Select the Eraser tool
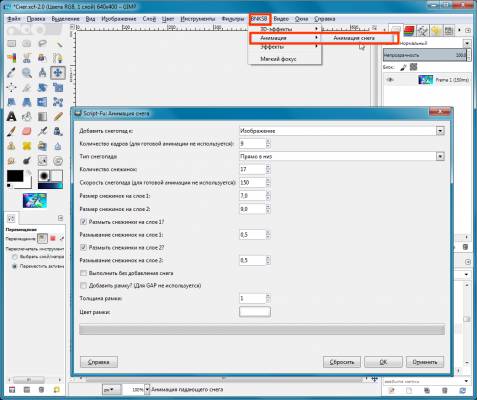 [x=27, y=131]
